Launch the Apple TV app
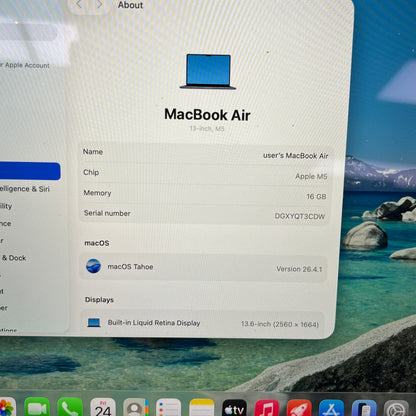 click(235, 408)
